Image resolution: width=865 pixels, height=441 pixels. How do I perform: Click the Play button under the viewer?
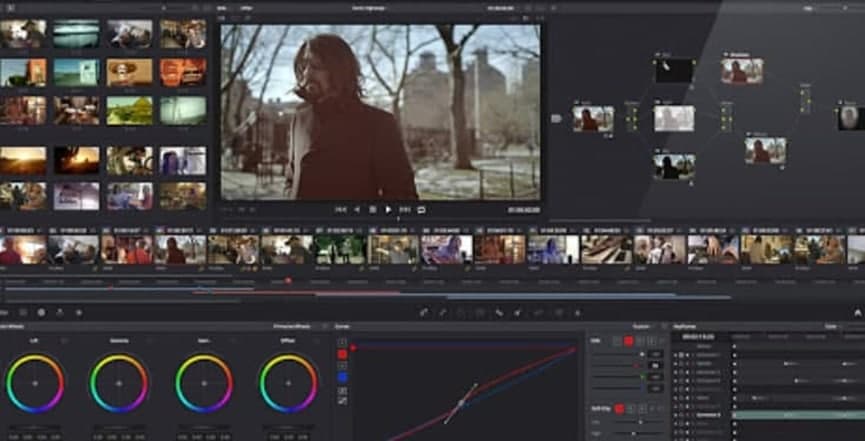[x=389, y=210]
